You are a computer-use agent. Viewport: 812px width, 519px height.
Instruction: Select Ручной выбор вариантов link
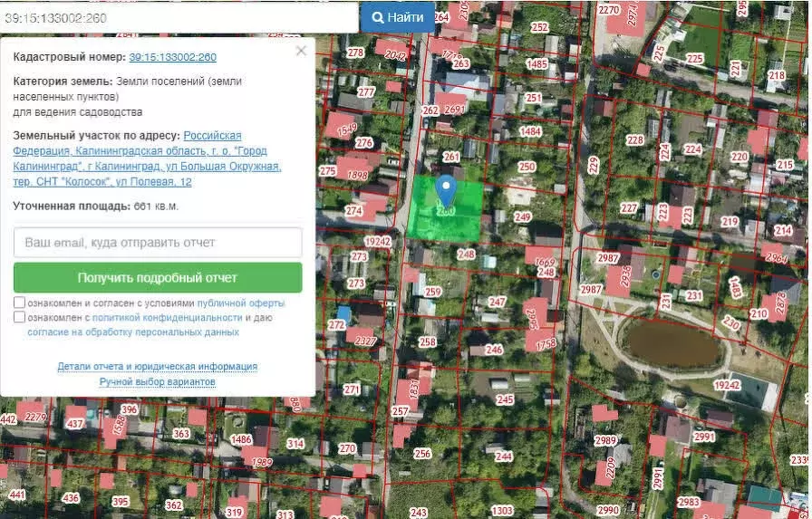pyautogui.click(x=158, y=382)
